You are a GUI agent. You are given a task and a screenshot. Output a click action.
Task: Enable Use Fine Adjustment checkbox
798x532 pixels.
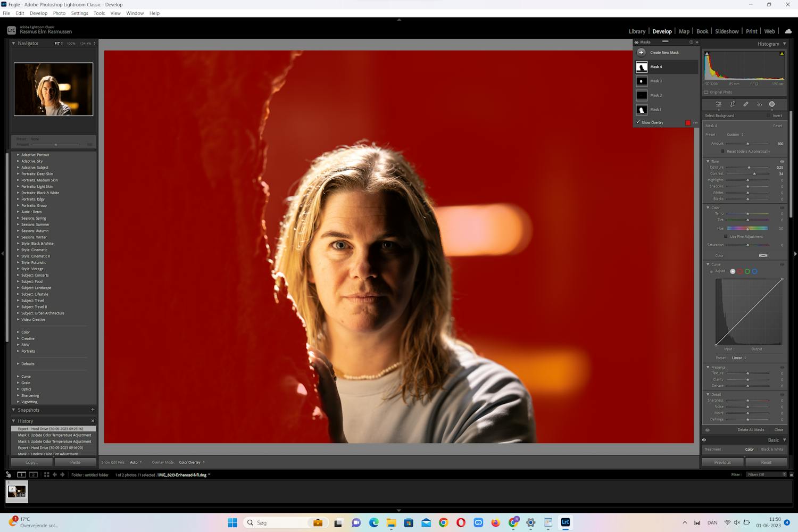point(726,237)
